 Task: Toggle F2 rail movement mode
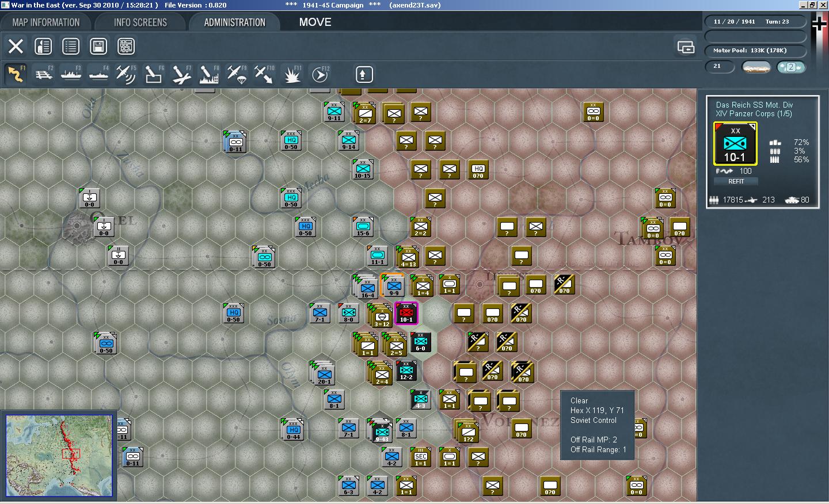[x=43, y=74]
